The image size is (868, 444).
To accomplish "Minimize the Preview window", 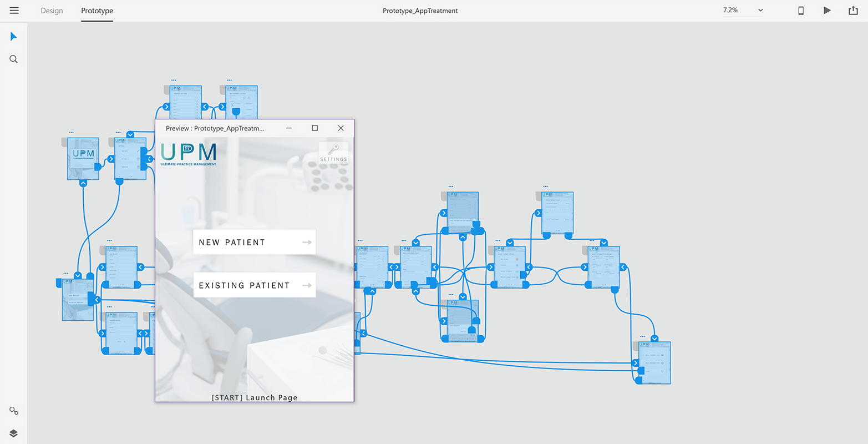I will pyautogui.click(x=289, y=128).
